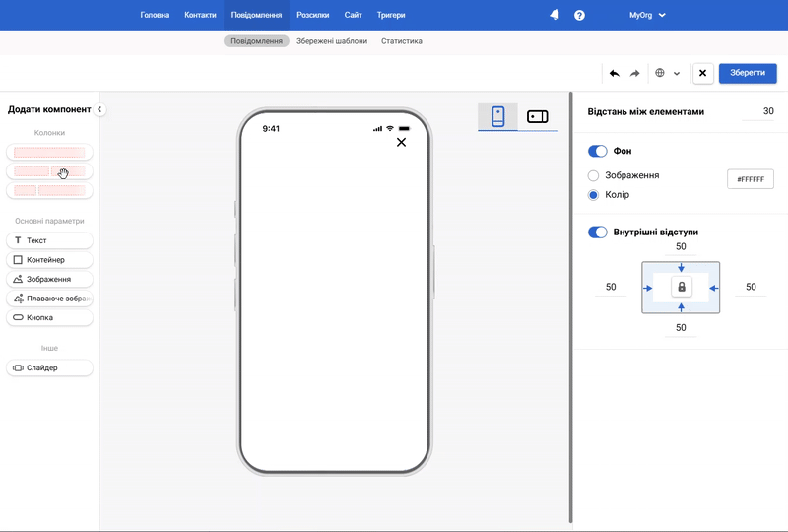Image resolution: width=788 pixels, height=532 pixels.
Task: Open the help question mark icon
Action: [579, 15]
